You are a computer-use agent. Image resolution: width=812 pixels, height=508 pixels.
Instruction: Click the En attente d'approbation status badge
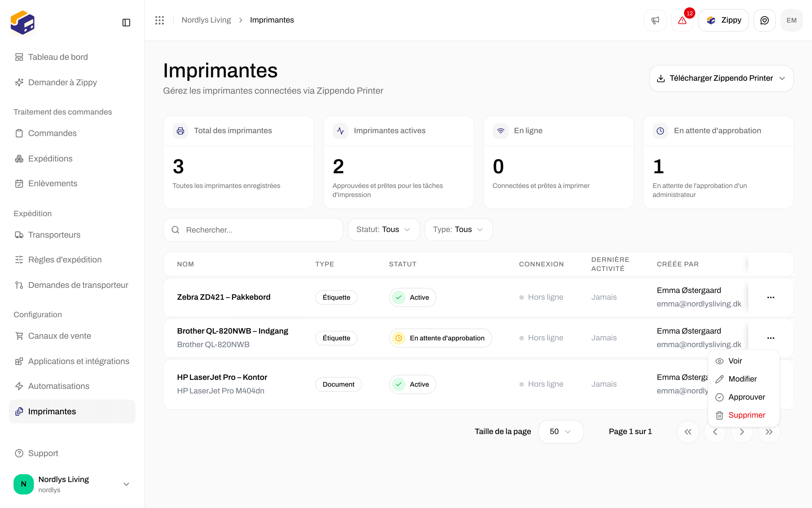point(440,338)
